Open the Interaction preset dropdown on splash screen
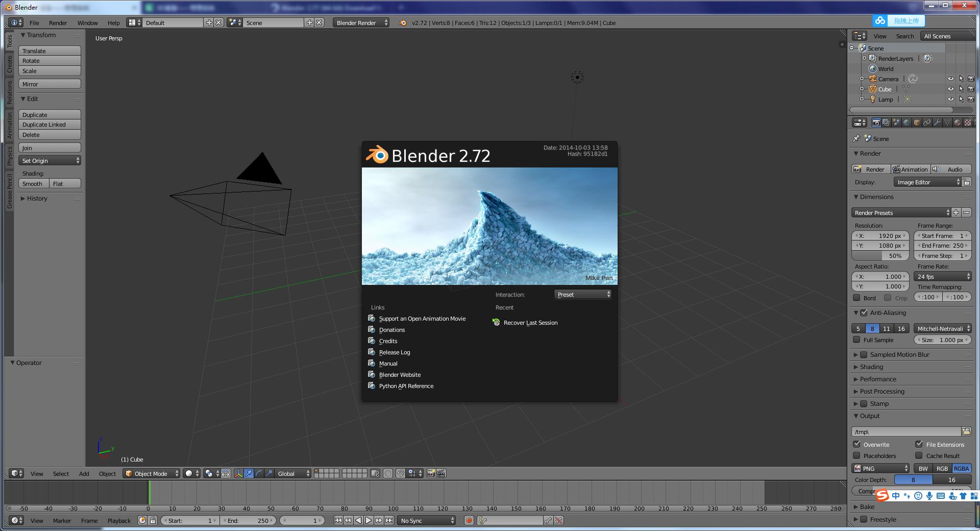980x531 pixels. pyautogui.click(x=582, y=295)
